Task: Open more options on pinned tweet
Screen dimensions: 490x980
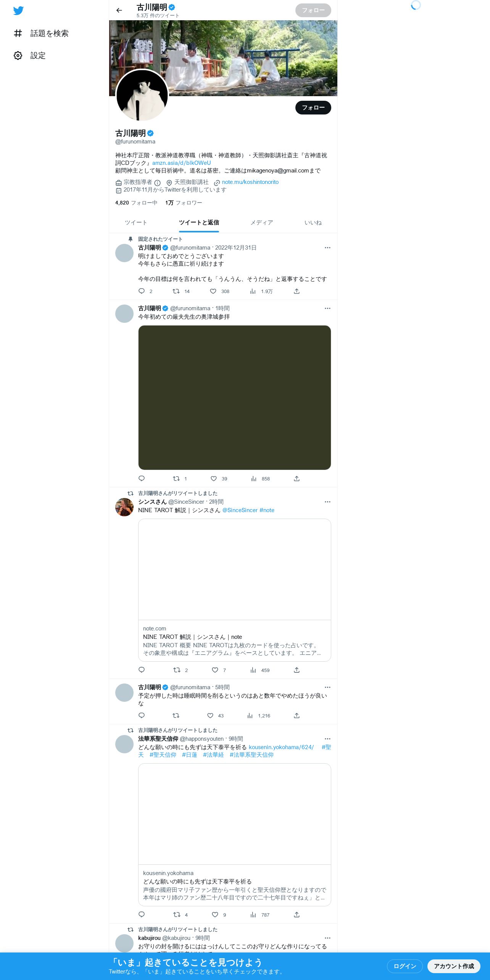Action: pos(327,248)
